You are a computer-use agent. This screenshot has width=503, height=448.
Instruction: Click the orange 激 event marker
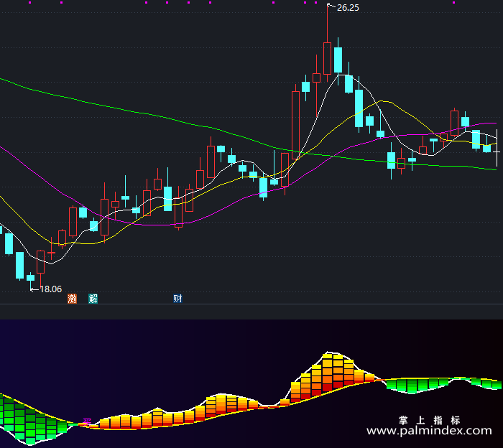(72, 299)
